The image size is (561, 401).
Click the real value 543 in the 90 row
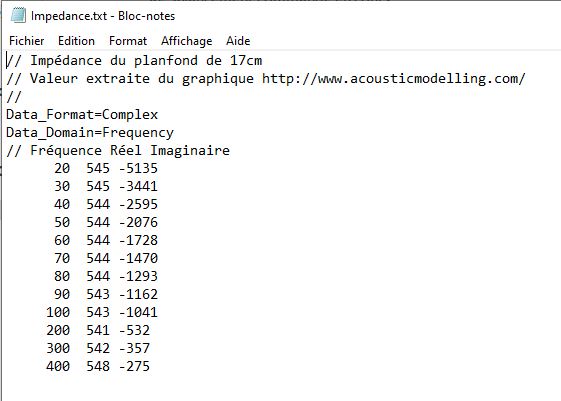click(x=98, y=294)
